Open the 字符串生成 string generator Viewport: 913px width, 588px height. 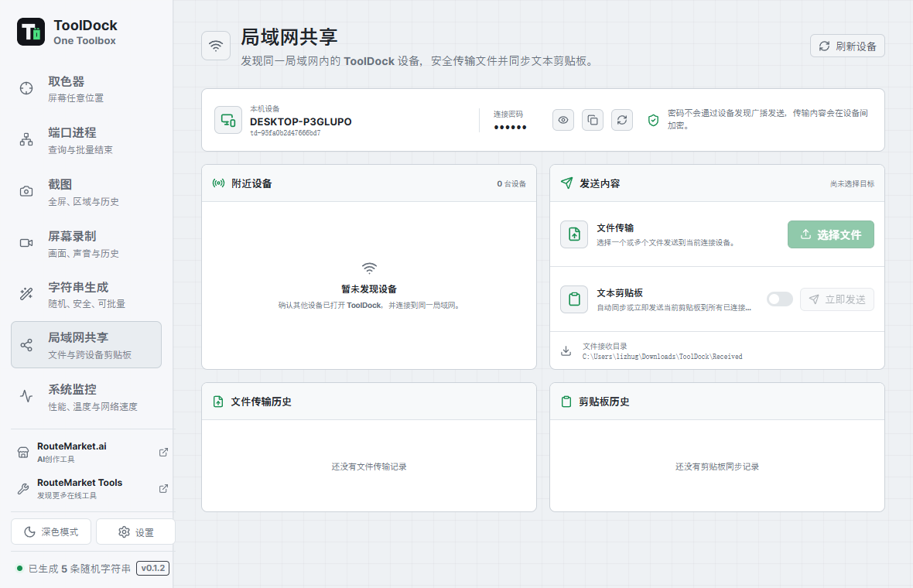pyautogui.click(x=86, y=295)
